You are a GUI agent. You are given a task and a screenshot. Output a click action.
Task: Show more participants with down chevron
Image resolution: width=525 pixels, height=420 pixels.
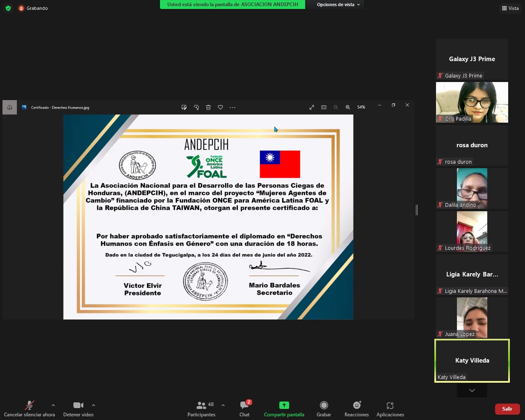472,390
